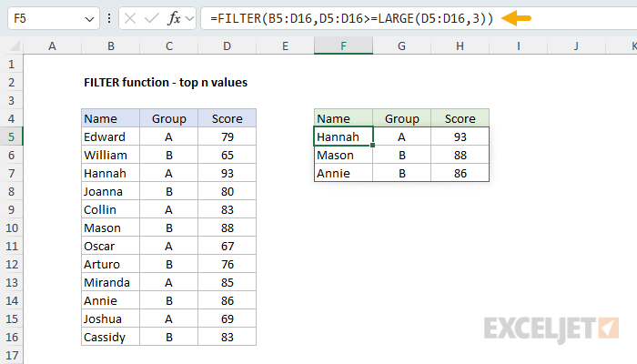The width and height of the screenshot is (637, 364).
Task: Open the Name Box dropdown arrow
Action: [x=89, y=19]
